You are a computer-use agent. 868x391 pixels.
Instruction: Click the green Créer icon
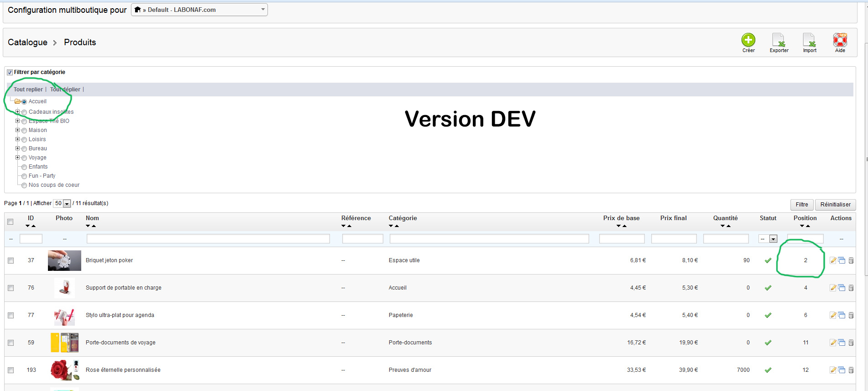pyautogui.click(x=748, y=40)
